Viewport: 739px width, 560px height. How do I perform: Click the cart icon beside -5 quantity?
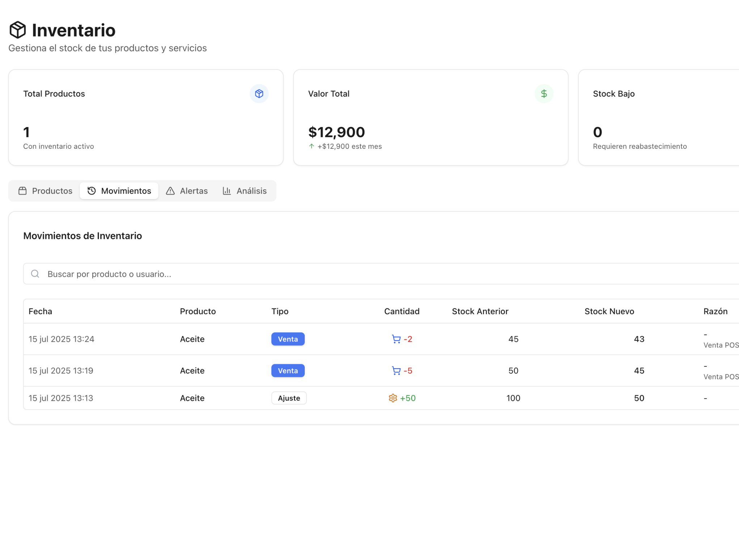click(x=396, y=371)
